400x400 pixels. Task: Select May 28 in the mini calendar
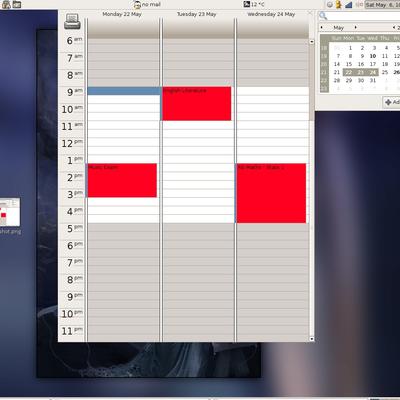[337, 80]
